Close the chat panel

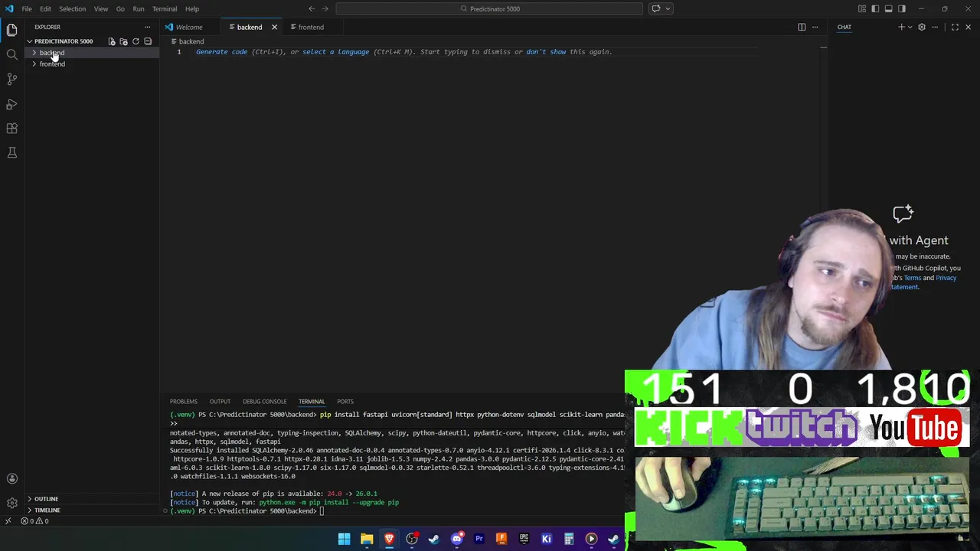tap(968, 27)
